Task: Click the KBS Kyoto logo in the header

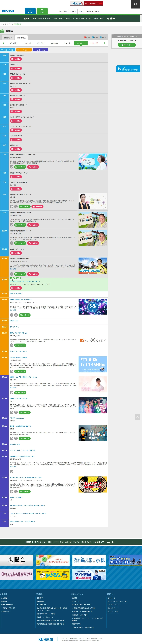Action: tap(8, 11)
